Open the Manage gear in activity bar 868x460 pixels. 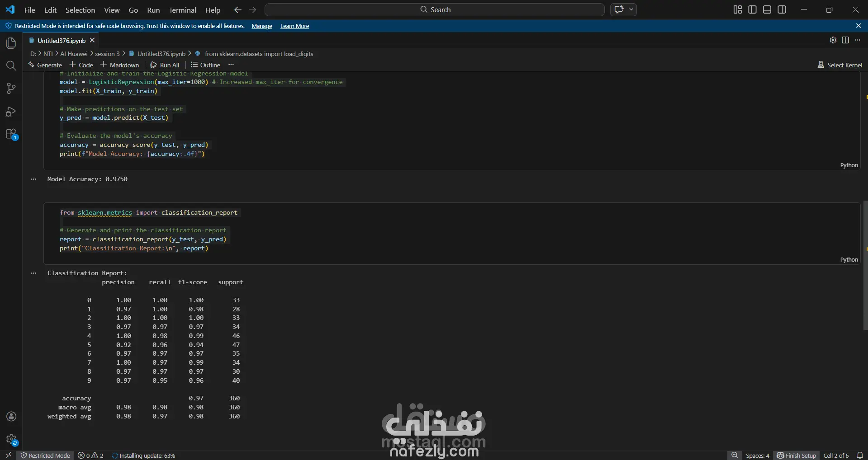[x=11, y=439]
